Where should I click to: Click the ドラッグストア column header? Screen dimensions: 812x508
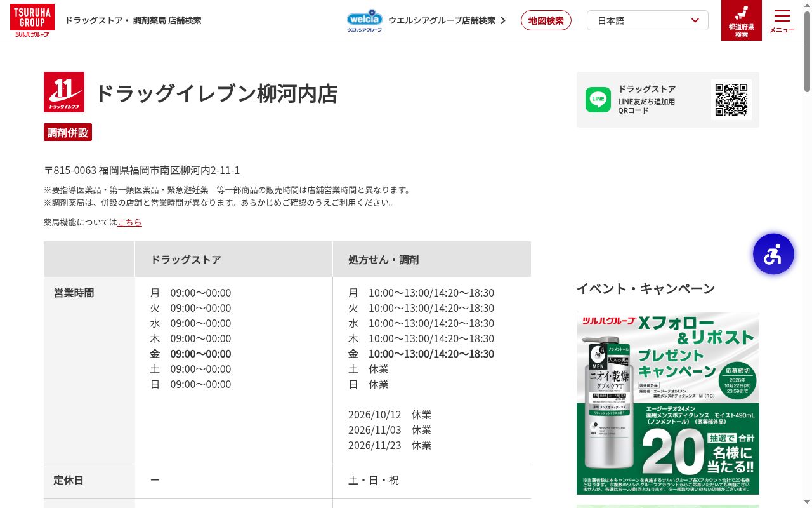coord(186,259)
